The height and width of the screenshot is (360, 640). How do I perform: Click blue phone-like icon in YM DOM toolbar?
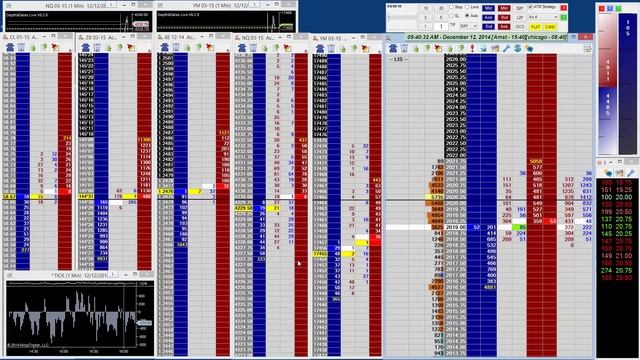tap(320, 49)
